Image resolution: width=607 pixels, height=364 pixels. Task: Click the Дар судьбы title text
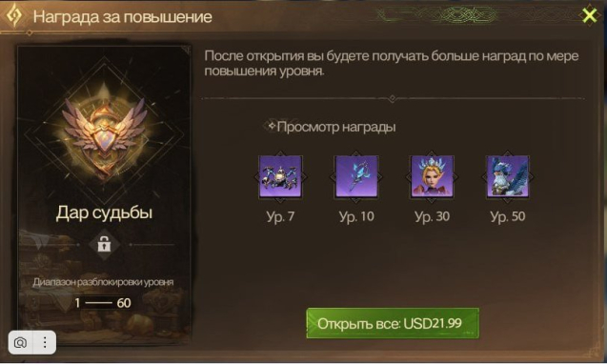tap(104, 212)
